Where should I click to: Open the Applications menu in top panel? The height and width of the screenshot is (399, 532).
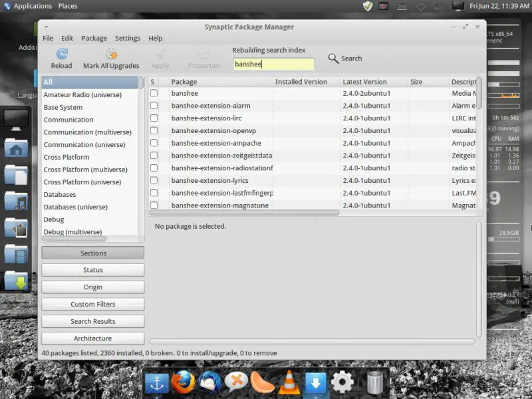coord(33,6)
